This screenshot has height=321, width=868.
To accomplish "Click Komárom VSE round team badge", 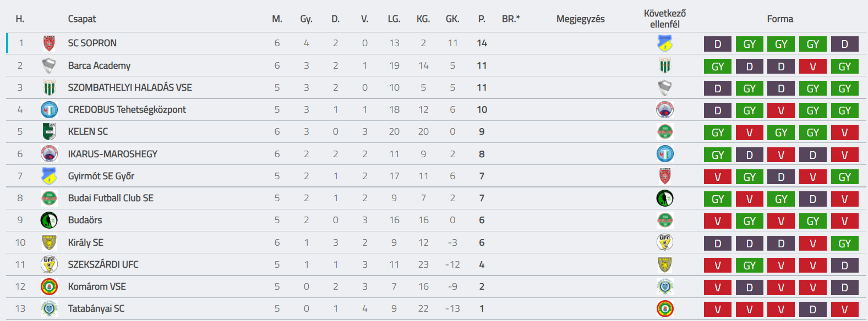I will coord(49,286).
